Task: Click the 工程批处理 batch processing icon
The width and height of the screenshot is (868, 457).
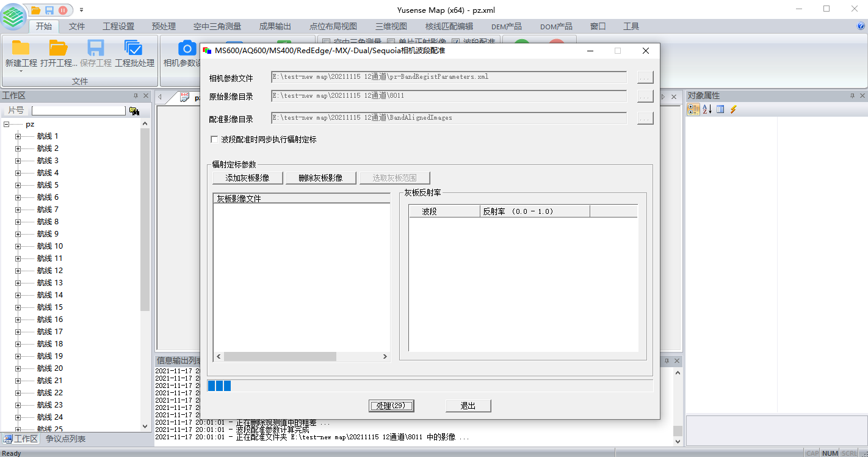Action: pyautogui.click(x=134, y=48)
